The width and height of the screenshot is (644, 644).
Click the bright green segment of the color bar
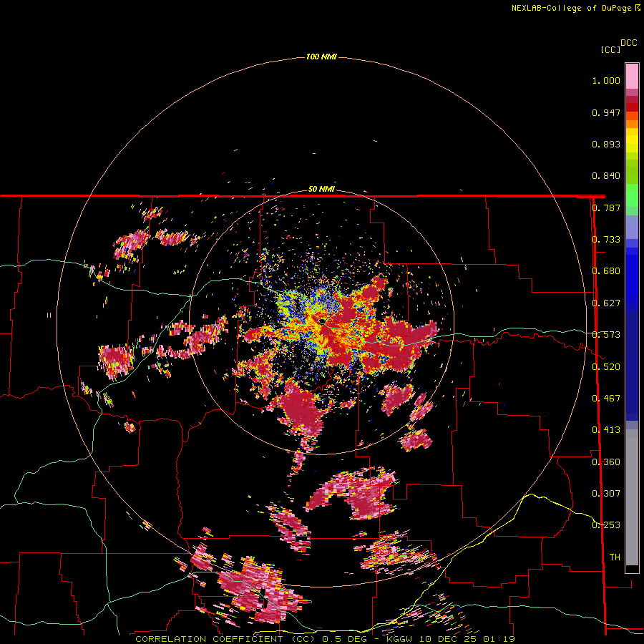click(x=632, y=195)
